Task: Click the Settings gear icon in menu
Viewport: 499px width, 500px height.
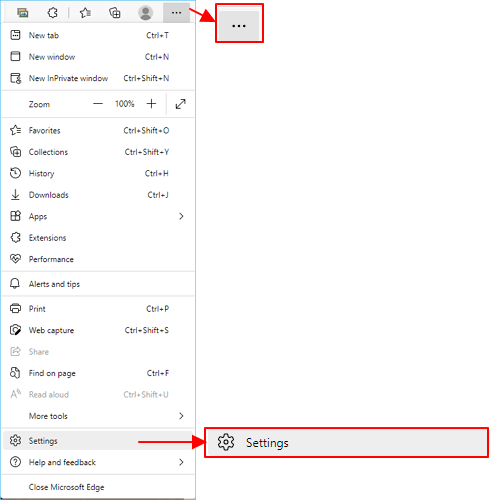Action: (x=15, y=440)
